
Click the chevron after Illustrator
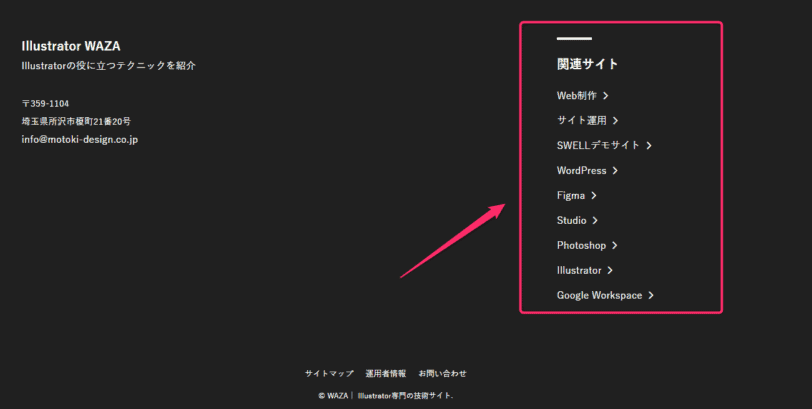(610, 270)
